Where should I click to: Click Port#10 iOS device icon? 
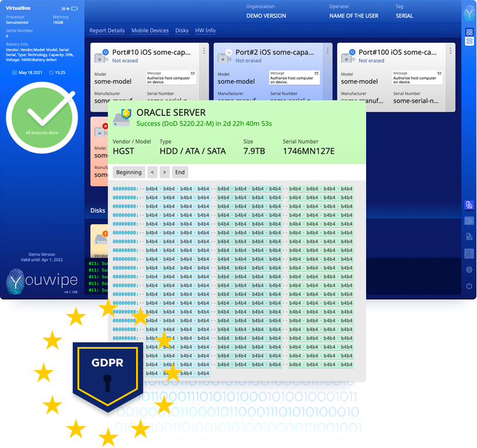tap(100, 58)
